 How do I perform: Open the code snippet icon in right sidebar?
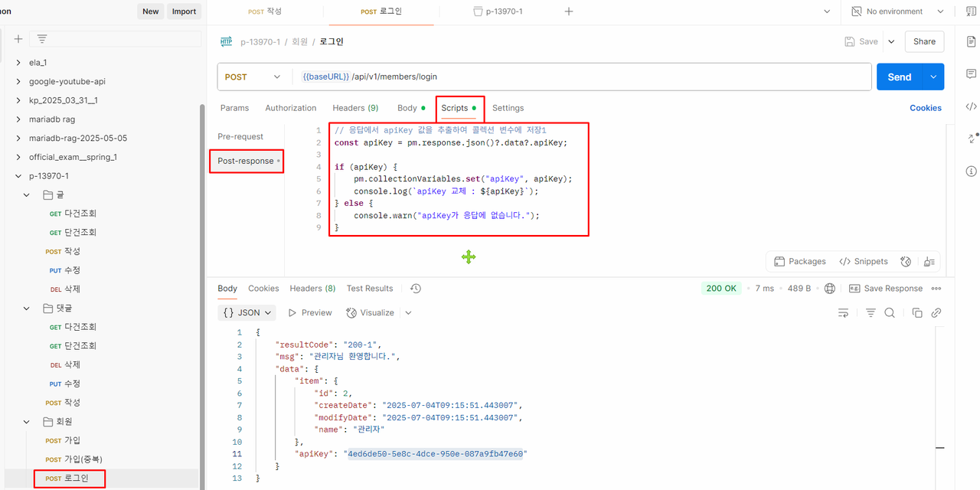click(971, 106)
